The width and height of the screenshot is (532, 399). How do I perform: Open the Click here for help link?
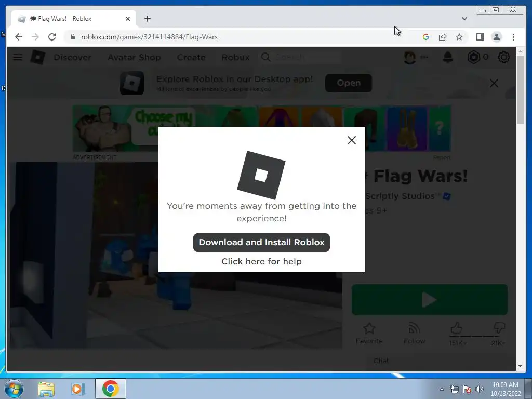(x=261, y=261)
